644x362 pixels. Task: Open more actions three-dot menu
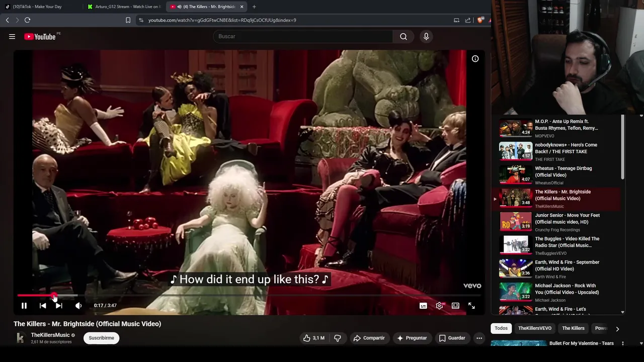coord(479,338)
